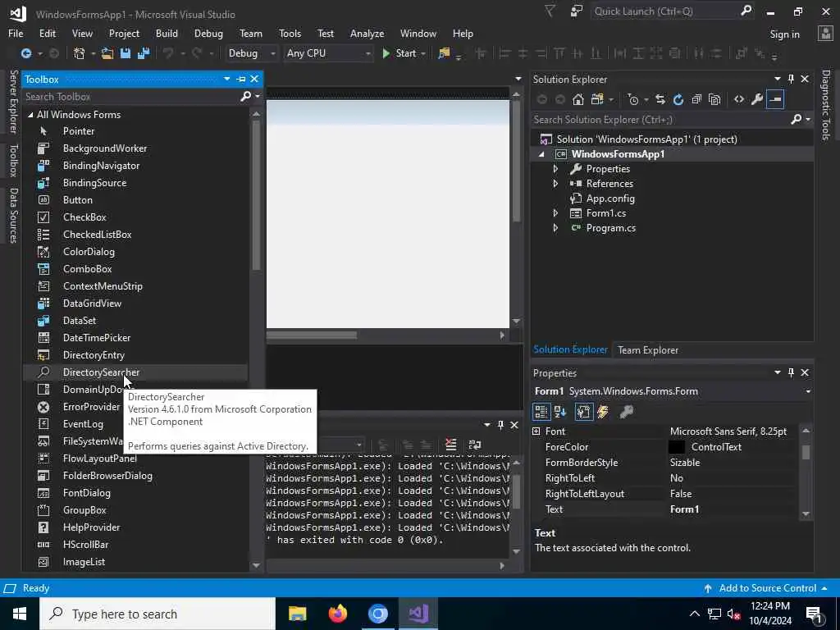Screen dimensions: 840x630
Task: Click the notifications flag icon in title bar
Action: (x=550, y=11)
